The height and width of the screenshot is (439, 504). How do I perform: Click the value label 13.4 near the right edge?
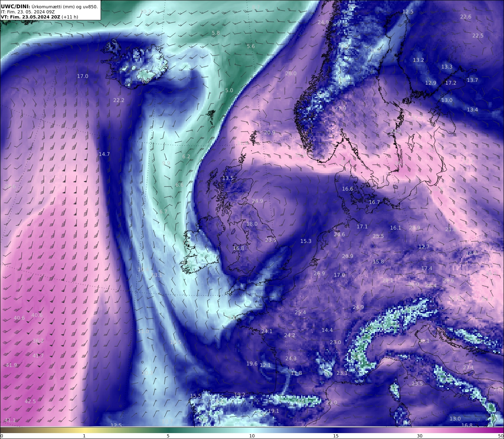point(472,110)
